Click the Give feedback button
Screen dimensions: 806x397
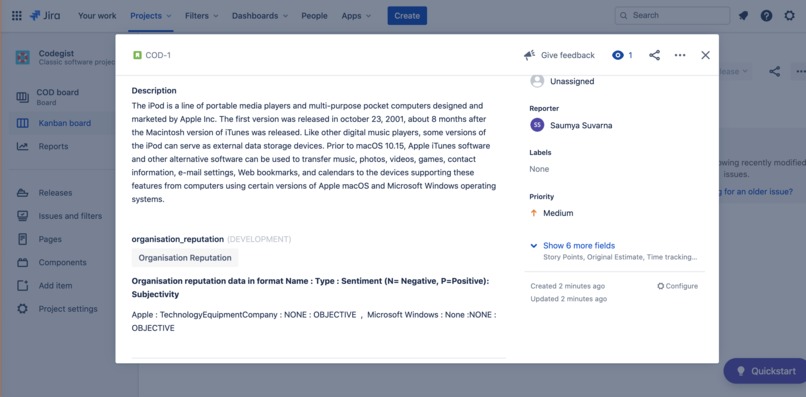559,55
